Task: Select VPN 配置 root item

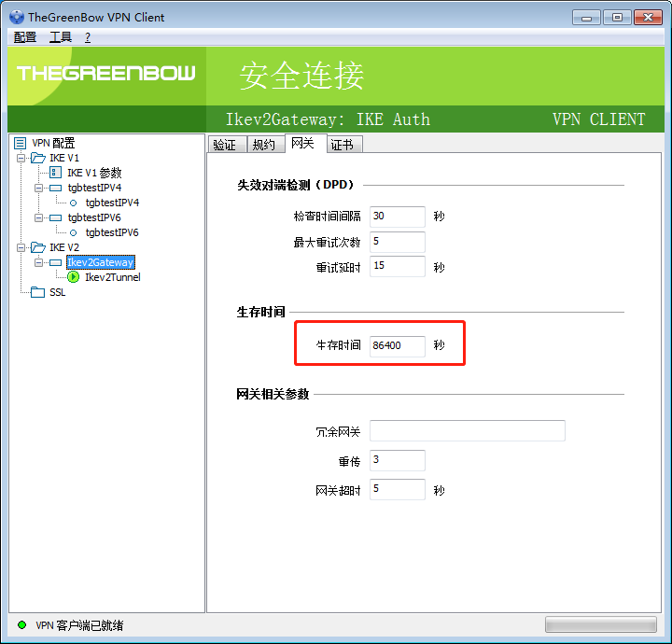Action: pos(53,143)
